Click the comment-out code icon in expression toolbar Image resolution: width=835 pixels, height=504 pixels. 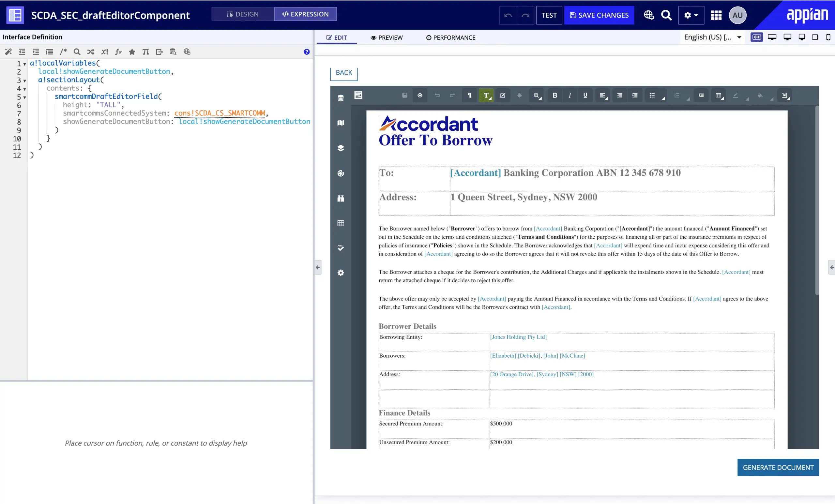[63, 52]
